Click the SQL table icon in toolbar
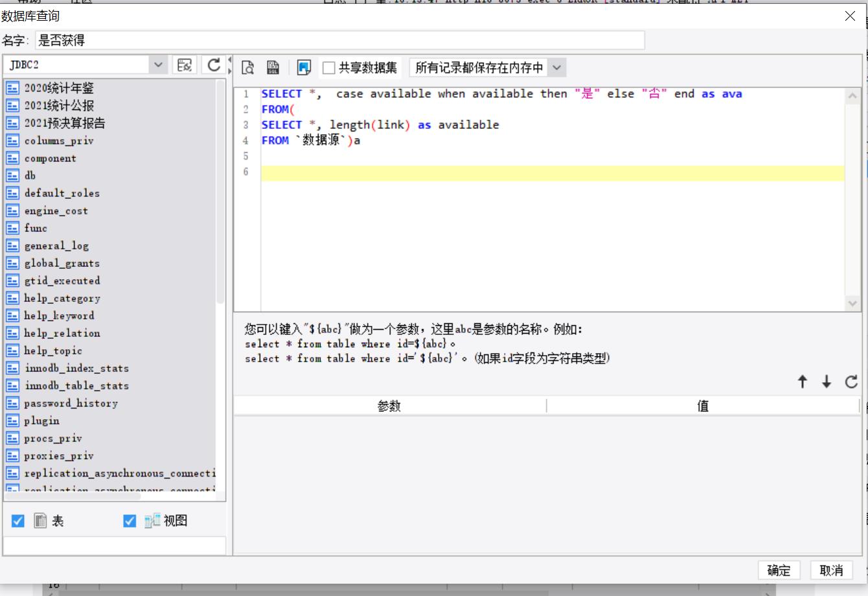Screen dimensions: 868x596 pos(273,67)
